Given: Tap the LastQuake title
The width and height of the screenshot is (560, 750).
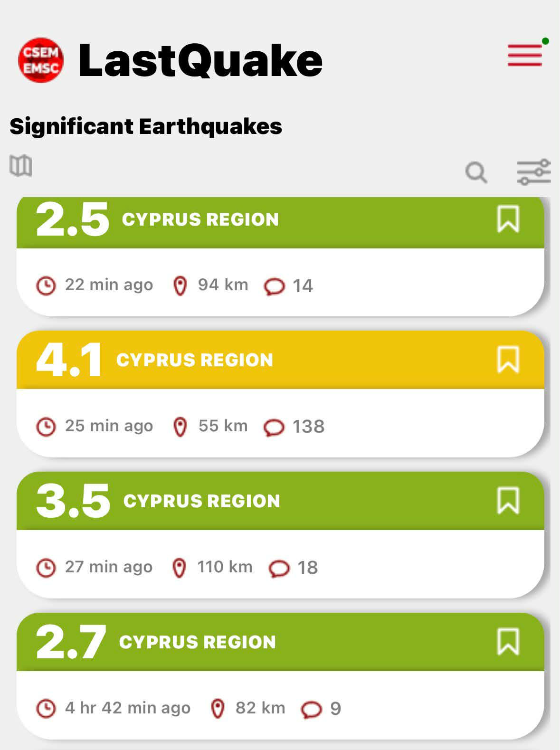Looking at the screenshot, I should 200,60.
